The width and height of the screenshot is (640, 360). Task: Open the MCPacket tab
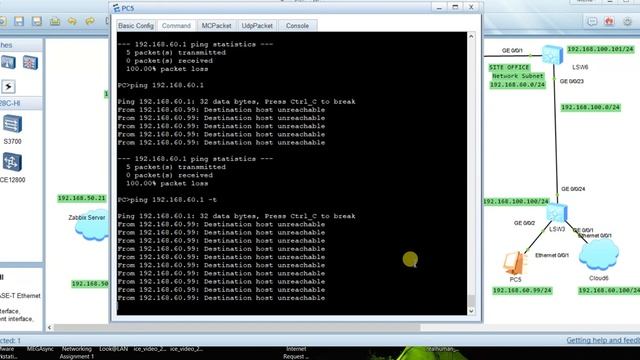point(216,26)
